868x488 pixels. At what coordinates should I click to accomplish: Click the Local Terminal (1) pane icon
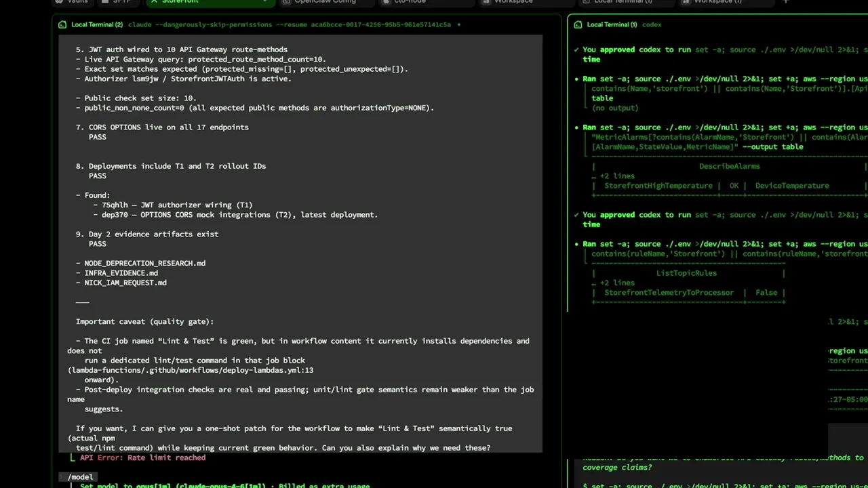[x=578, y=24]
